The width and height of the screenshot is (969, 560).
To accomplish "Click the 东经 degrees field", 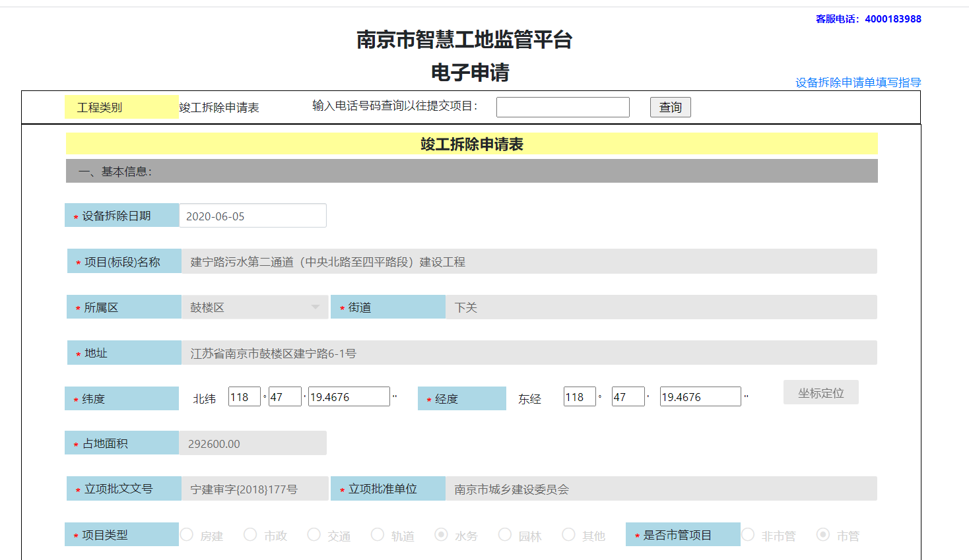I will point(580,396).
